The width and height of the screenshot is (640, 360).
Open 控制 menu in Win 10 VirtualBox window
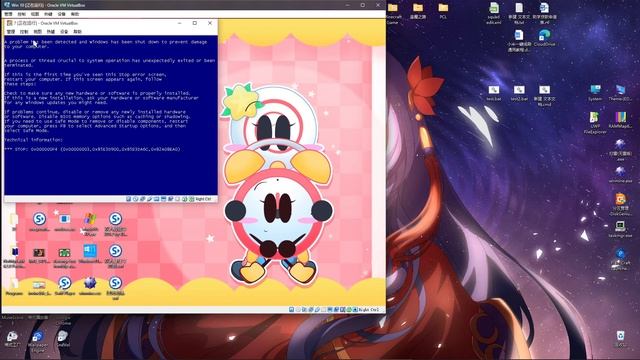click(x=22, y=14)
